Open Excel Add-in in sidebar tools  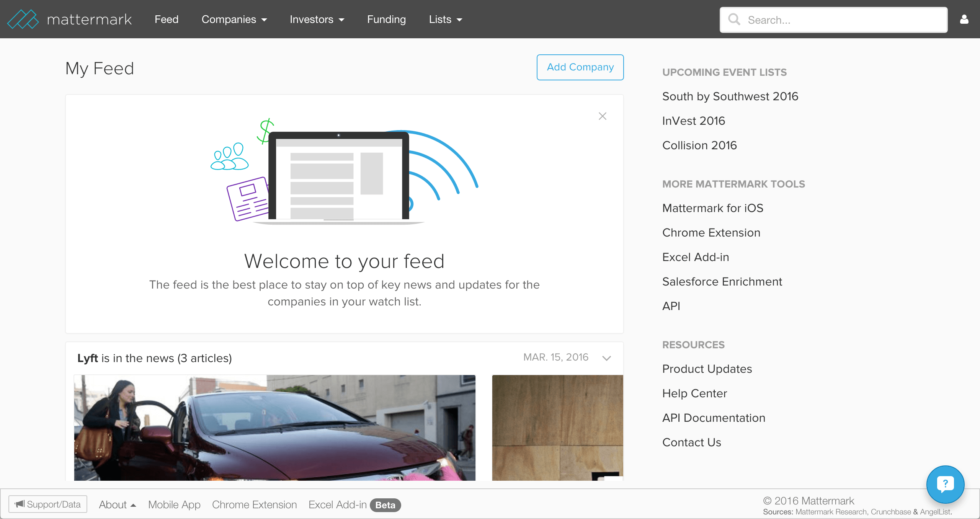pos(696,257)
